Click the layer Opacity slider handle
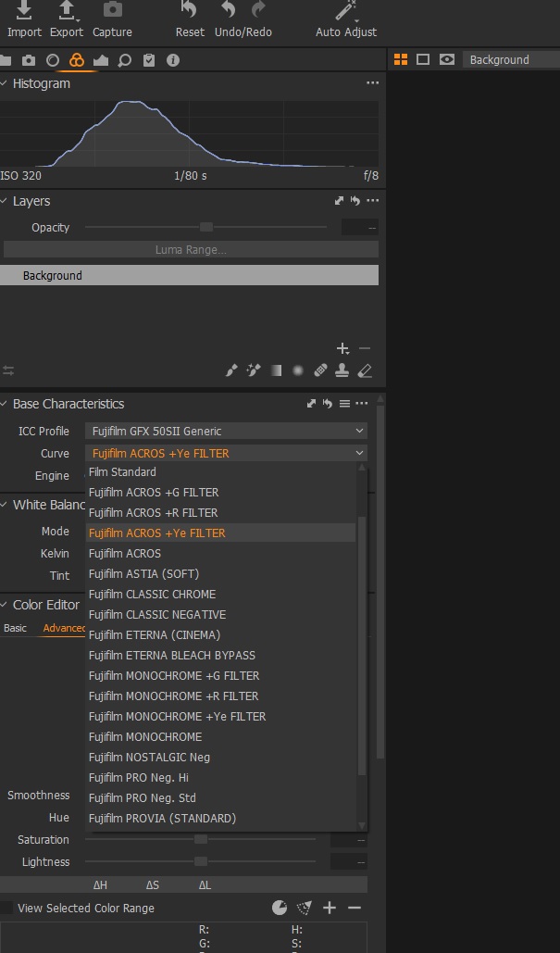Viewport: 560px width, 953px height. [206, 227]
